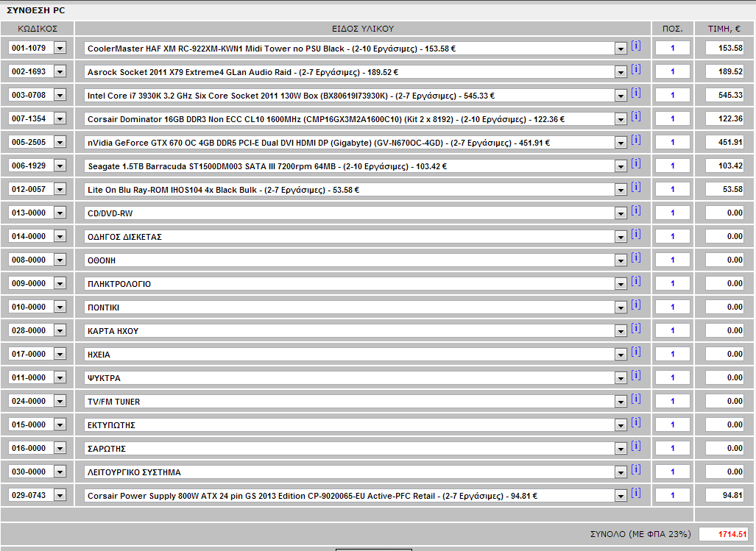Screen dimensions: 756x551
Task: Open the code dropdown 007-1354
Action: point(60,118)
